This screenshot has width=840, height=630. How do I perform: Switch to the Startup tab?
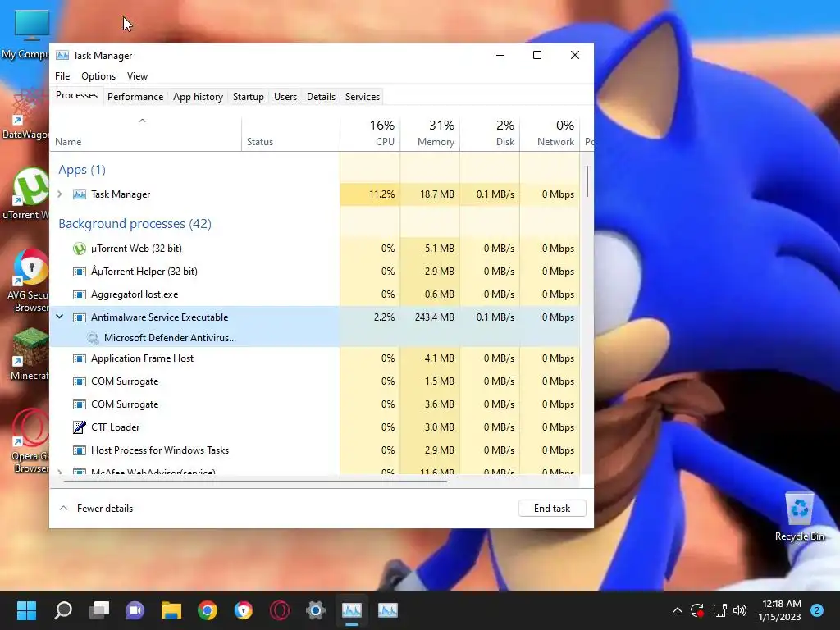click(x=248, y=97)
